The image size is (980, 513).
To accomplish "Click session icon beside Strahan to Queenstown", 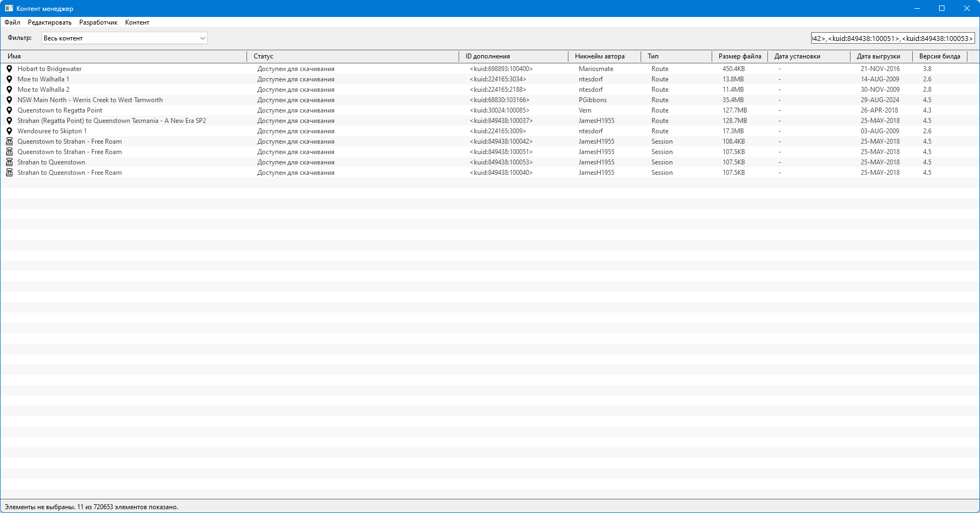I will (9, 162).
